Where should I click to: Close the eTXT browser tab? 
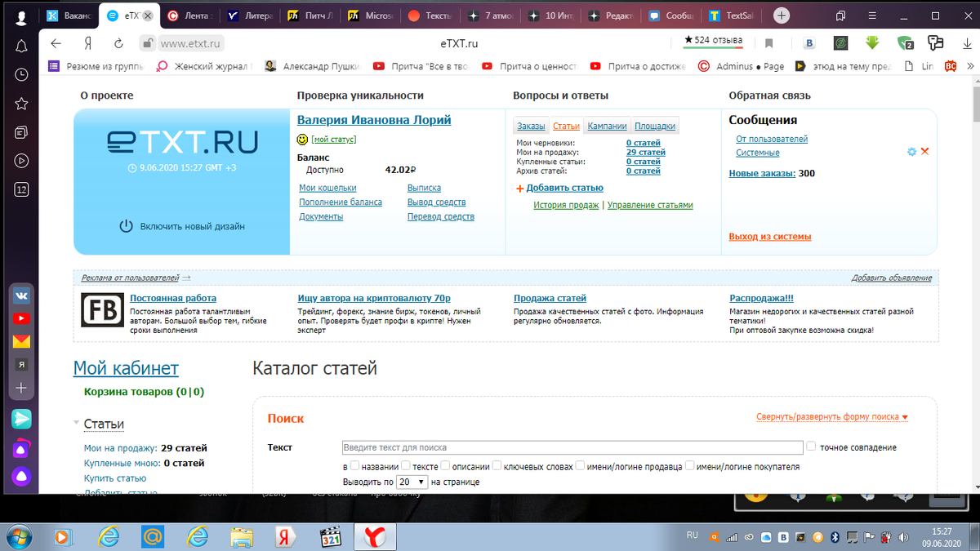coord(147,16)
